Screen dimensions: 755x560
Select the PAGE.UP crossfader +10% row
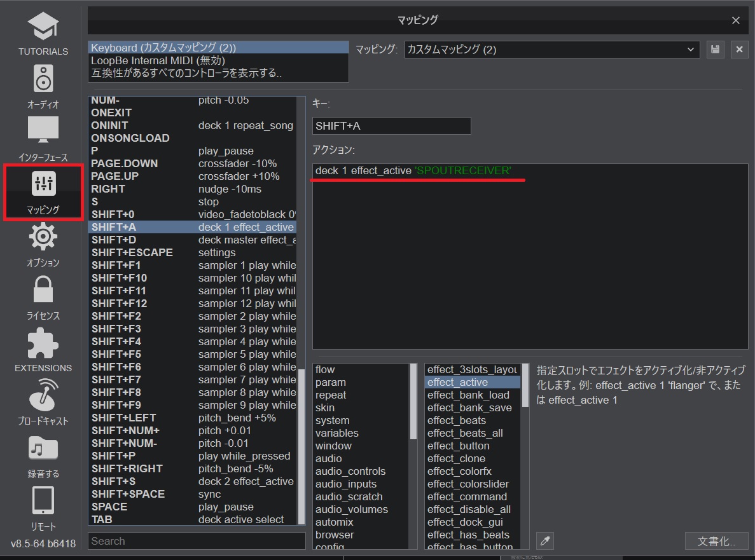[193, 176]
